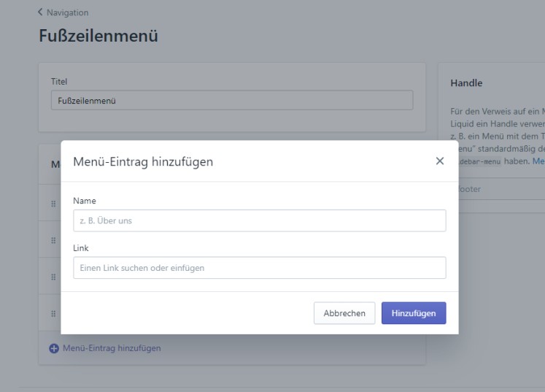Confirm with the Hinzufügen button
The width and height of the screenshot is (545, 392).
coord(413,313)
